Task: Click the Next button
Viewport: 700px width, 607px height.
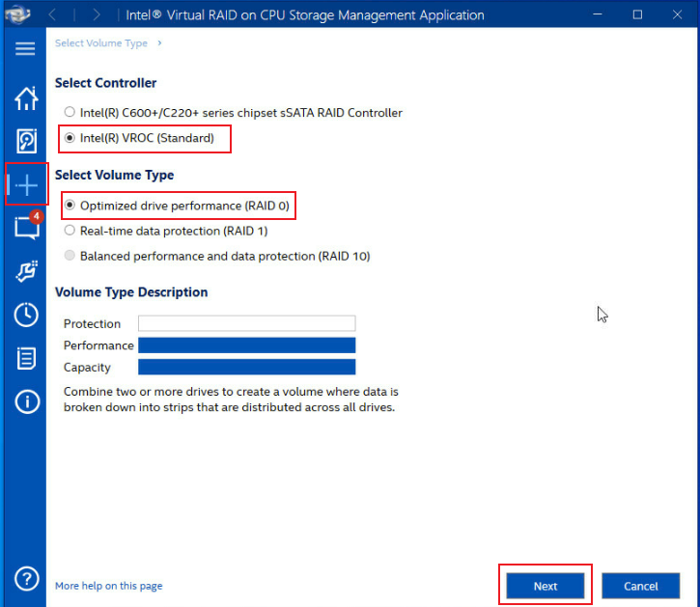Action: (546, 586)
